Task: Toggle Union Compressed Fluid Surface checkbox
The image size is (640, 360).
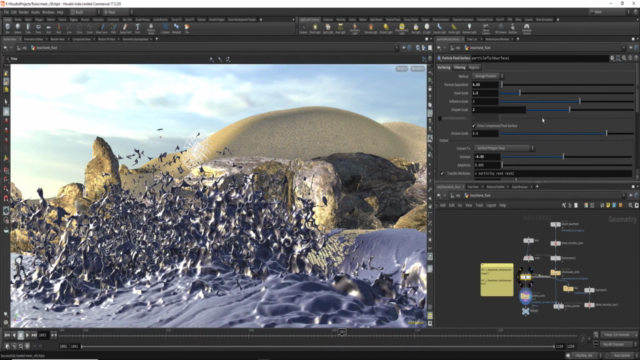Action: (x=474, y=126)
